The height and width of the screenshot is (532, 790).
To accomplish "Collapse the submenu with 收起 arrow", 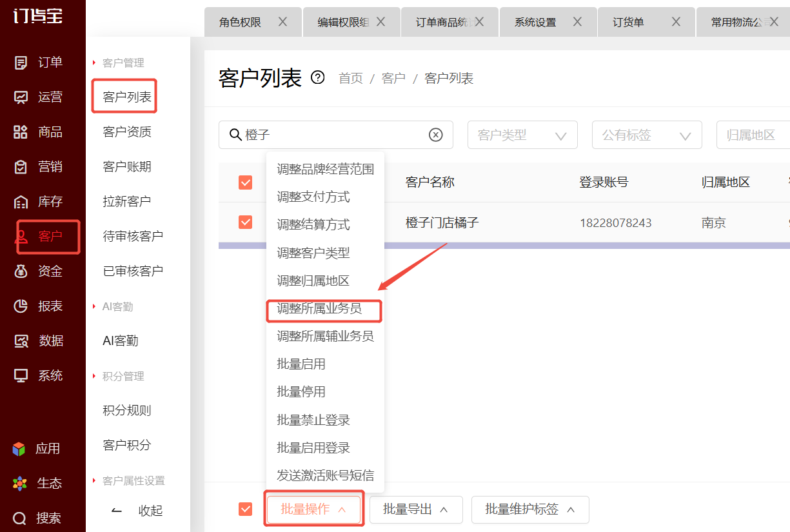I will click(x=117, y=511).
